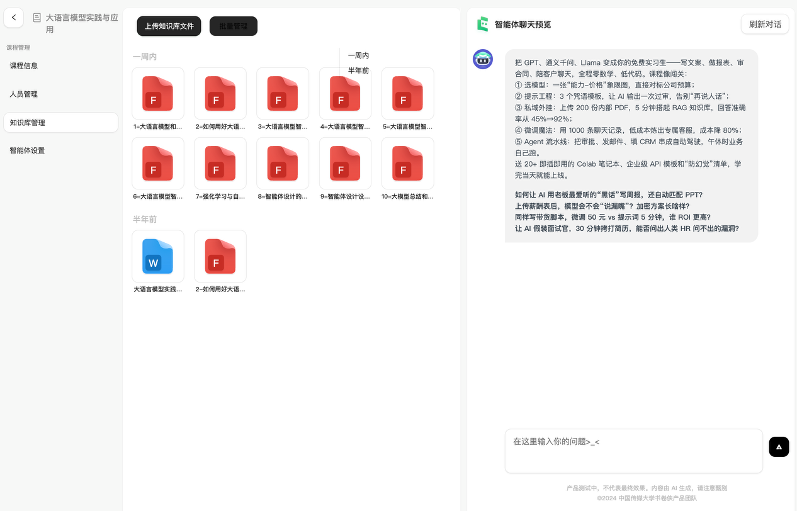The image size is (798, 512).
Task: Open file 10-大模型总结 icon
Action: [407, 164]
